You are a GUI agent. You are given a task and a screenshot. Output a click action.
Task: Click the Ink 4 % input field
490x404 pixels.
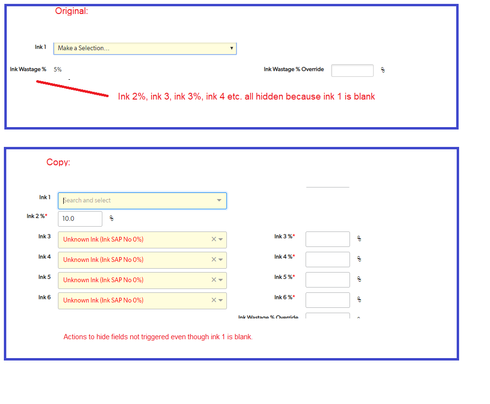tap(327, 259)
